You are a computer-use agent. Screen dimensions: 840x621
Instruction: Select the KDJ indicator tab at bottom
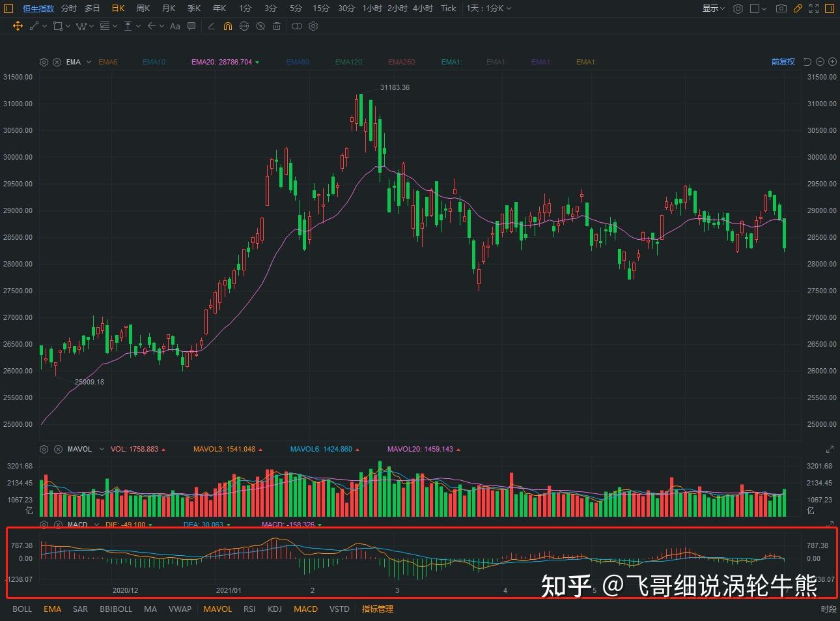pyautogui.click(x=274, y=609)
